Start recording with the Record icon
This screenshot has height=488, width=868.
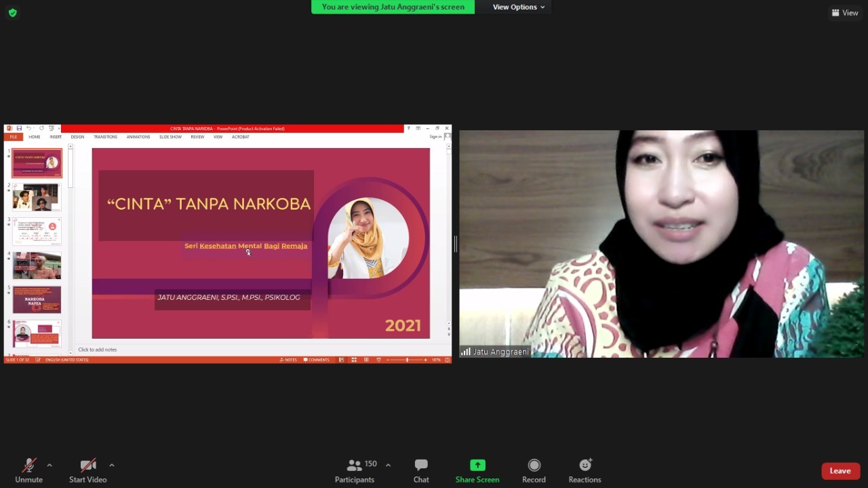pos(534,465)
